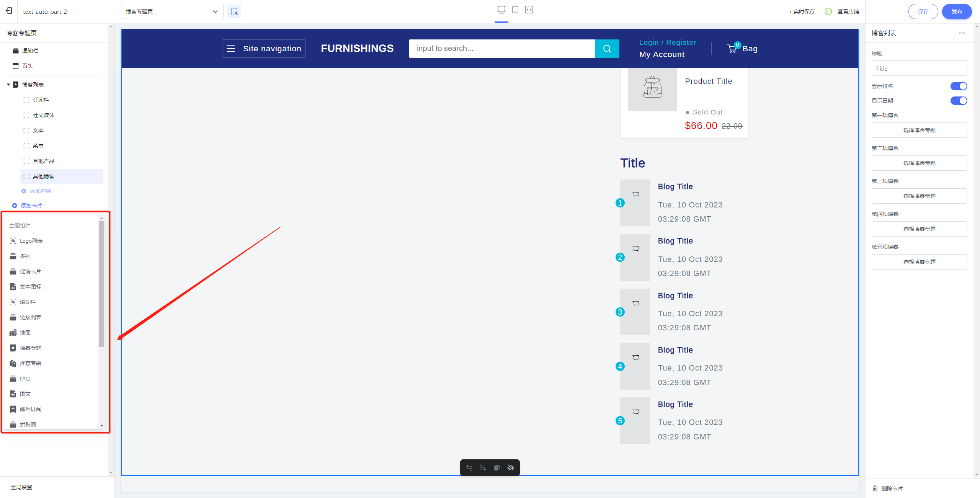Click the 发布 publish button
The width and height of the screenshot is (980, 498).
coord(956,11)
